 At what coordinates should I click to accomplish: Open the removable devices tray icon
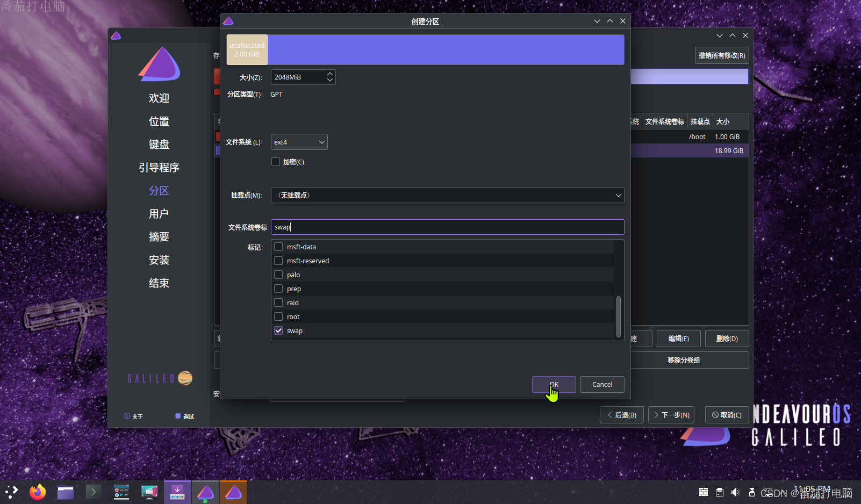click(752, 492)
